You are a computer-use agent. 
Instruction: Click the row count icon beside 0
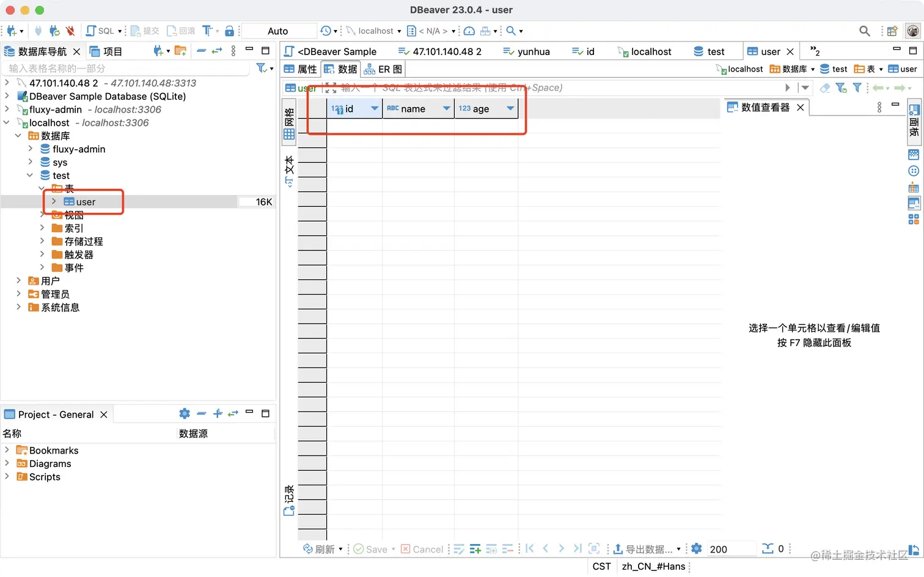[x=768, y=548]
